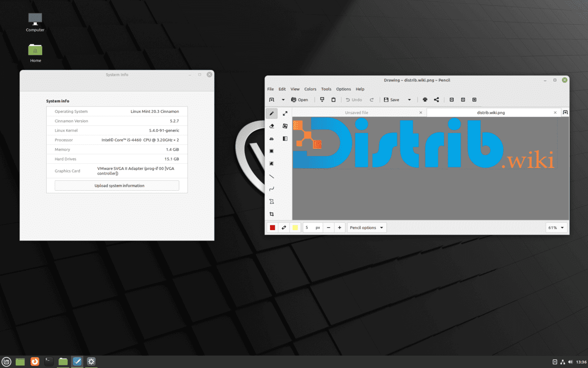Open the 61% zoom level dropdown

coord(557,228)
